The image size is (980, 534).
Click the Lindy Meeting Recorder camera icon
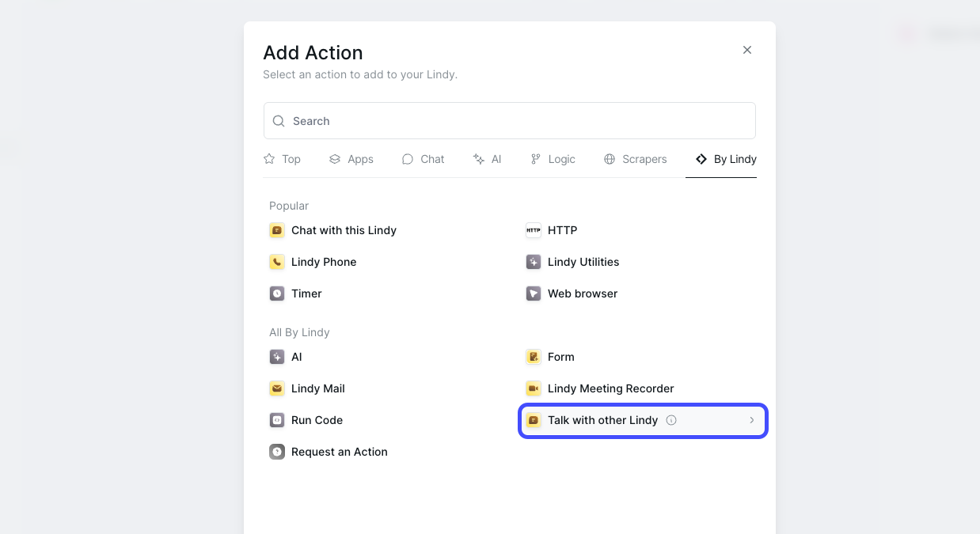click(534, 388)
